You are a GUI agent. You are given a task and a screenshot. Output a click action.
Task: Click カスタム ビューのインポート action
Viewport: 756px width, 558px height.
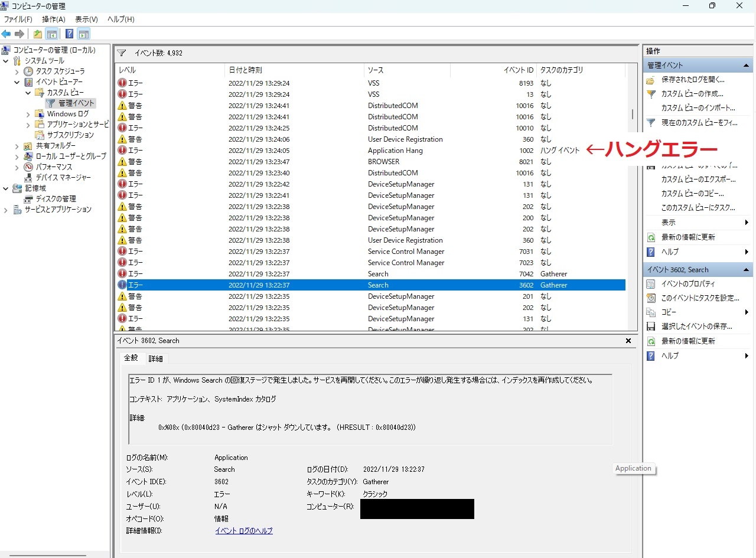pos(698,108)
